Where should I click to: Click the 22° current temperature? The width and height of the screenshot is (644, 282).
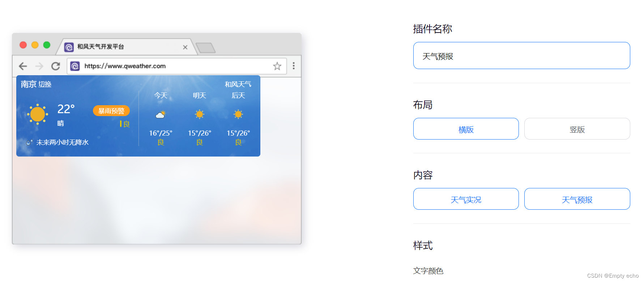pyautogui.click(x=66, y=109)
